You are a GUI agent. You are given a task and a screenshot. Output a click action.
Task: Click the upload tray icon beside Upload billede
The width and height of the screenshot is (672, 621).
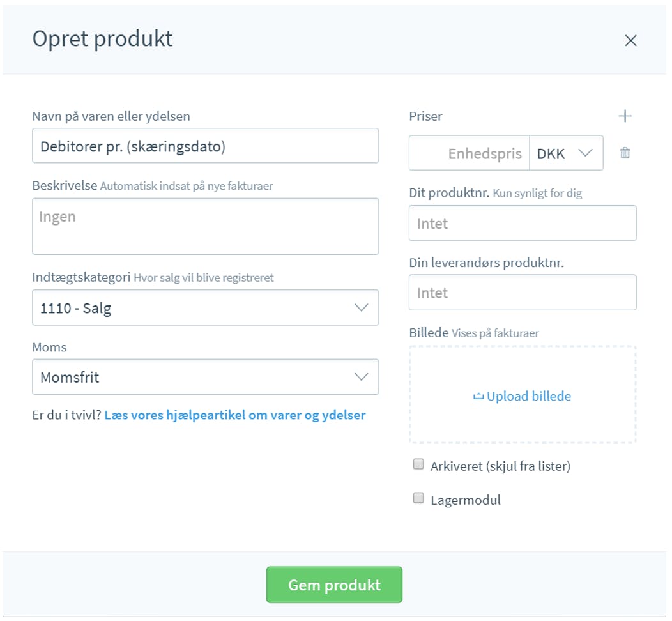pos(478,396)
